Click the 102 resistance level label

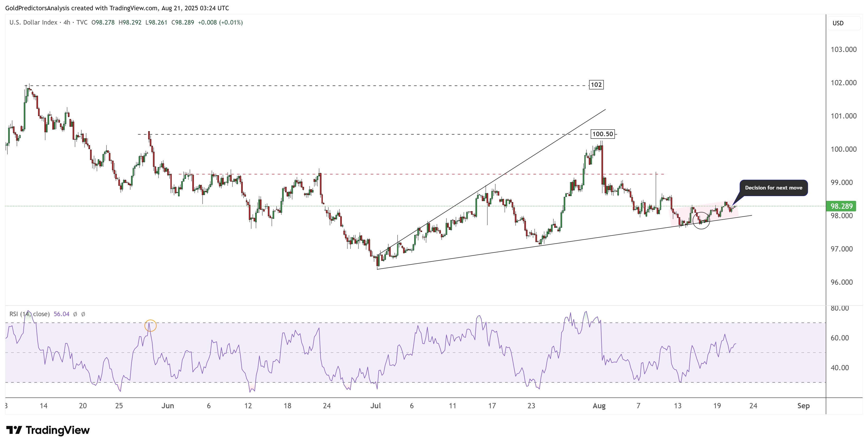click(x=596, y=84)
